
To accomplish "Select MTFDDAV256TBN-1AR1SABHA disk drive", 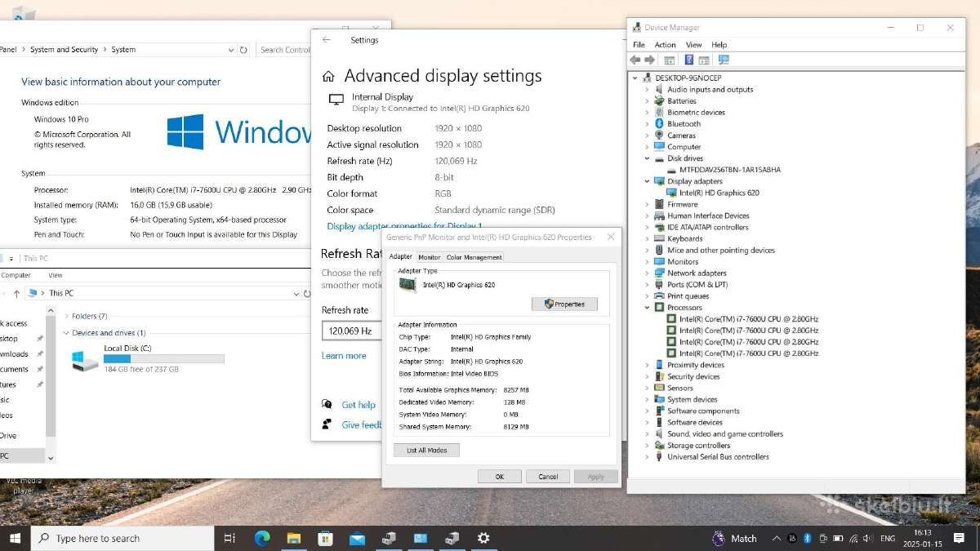I will click(x=729, y=170).
